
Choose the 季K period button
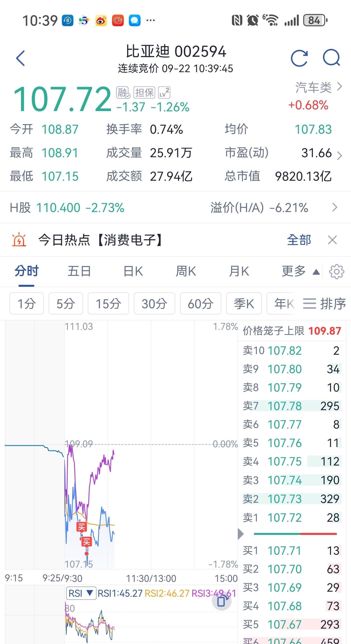coord(244,304)
